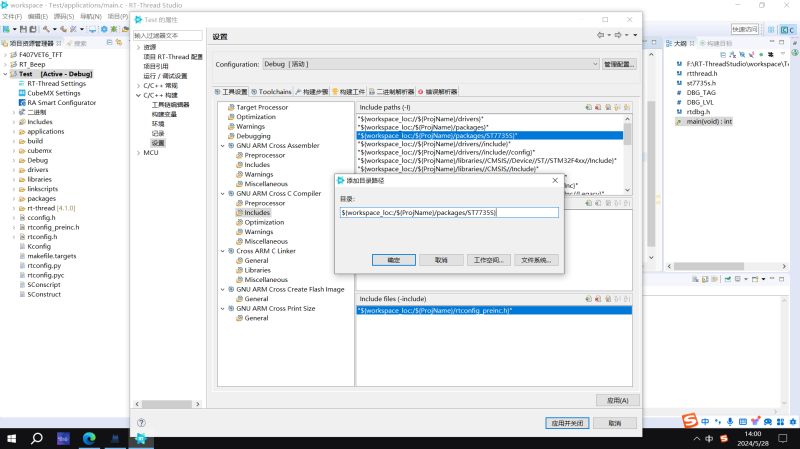
Task: Click the back arrow in properties header
Action: [x=601, y=35]
